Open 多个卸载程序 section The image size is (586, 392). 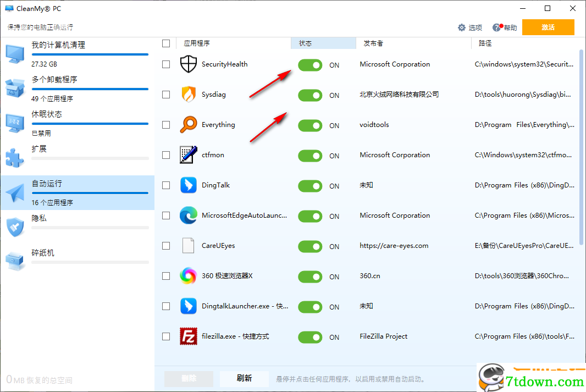(x=78, y=89)
